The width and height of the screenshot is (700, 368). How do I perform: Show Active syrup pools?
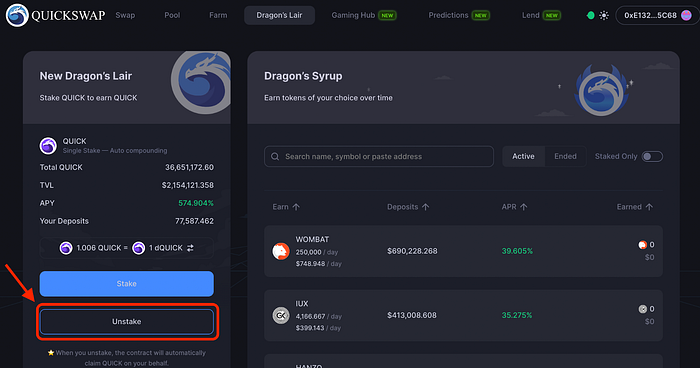(x=523, y=156)
